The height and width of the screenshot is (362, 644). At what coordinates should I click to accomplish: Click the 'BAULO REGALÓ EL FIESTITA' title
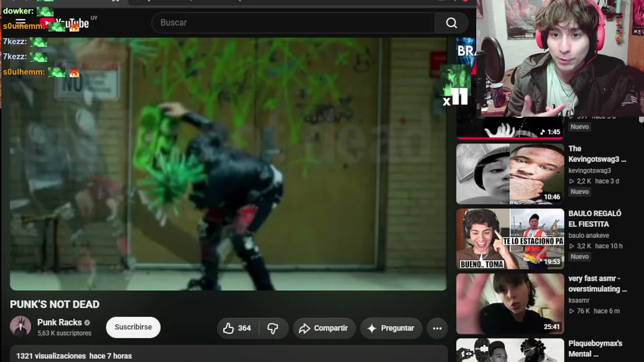click(595, 219)
